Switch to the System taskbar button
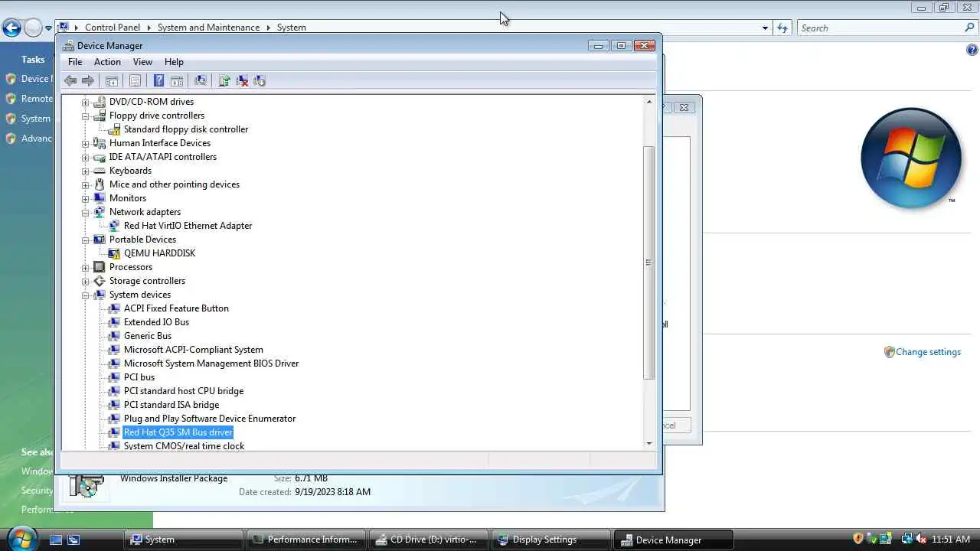This screenshot has width=980, height=551. pos(182,540)
